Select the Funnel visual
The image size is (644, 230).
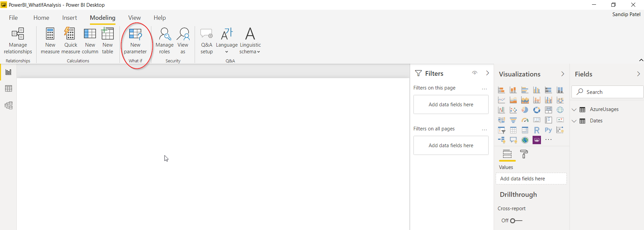pos(513,120)
